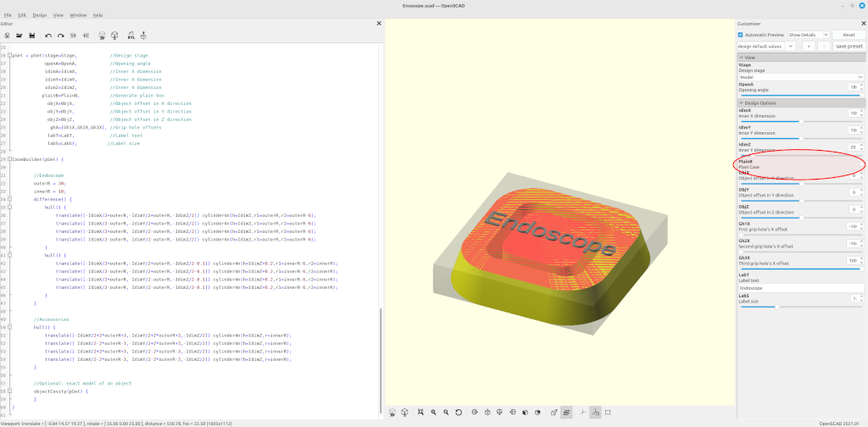The image size is (868, 427).
Task: Click the Indent icon in editor toolbar
Action: pyautogui.click(x=86, y=36)
